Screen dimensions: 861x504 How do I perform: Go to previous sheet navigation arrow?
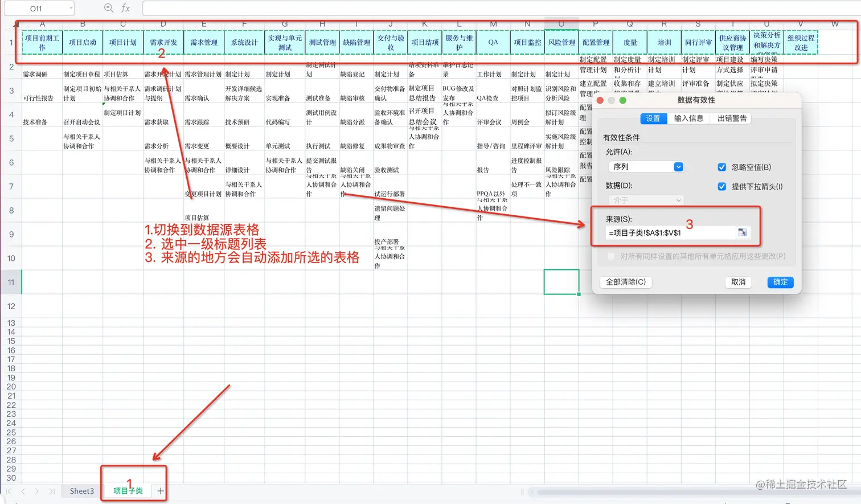[x=23, y=491]
